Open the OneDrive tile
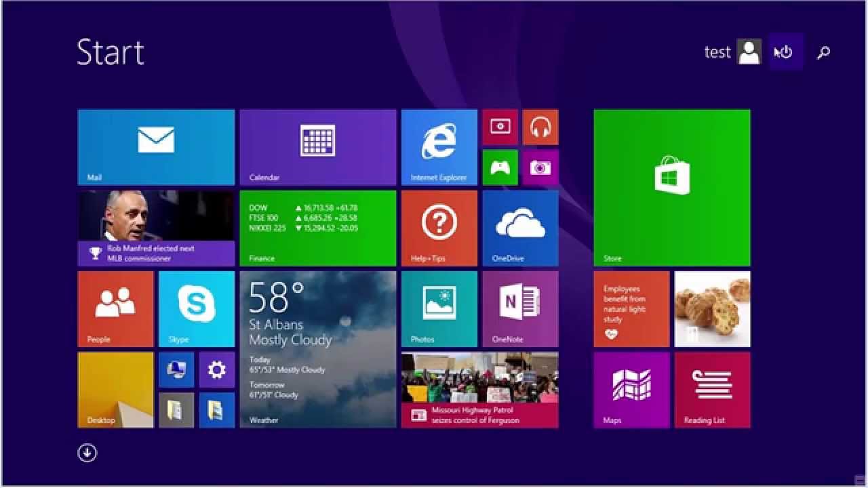 tap(521, 228)
